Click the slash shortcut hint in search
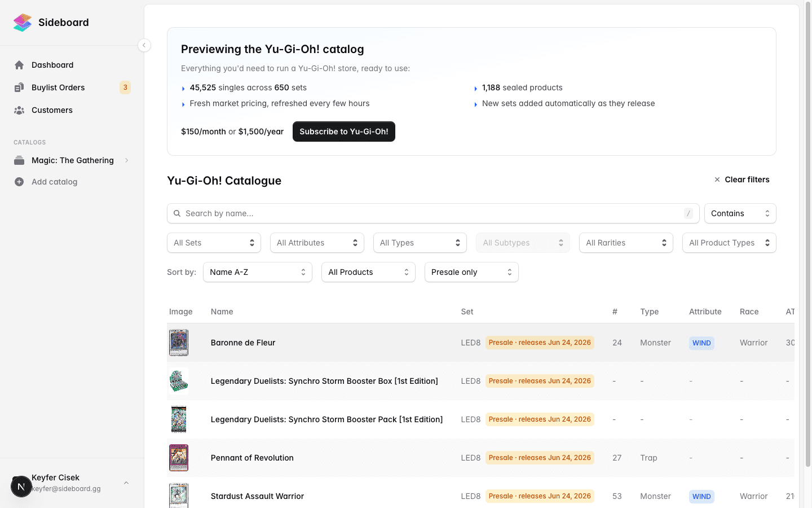The height and width of the screenshot is (508, 812). (689, 213)
